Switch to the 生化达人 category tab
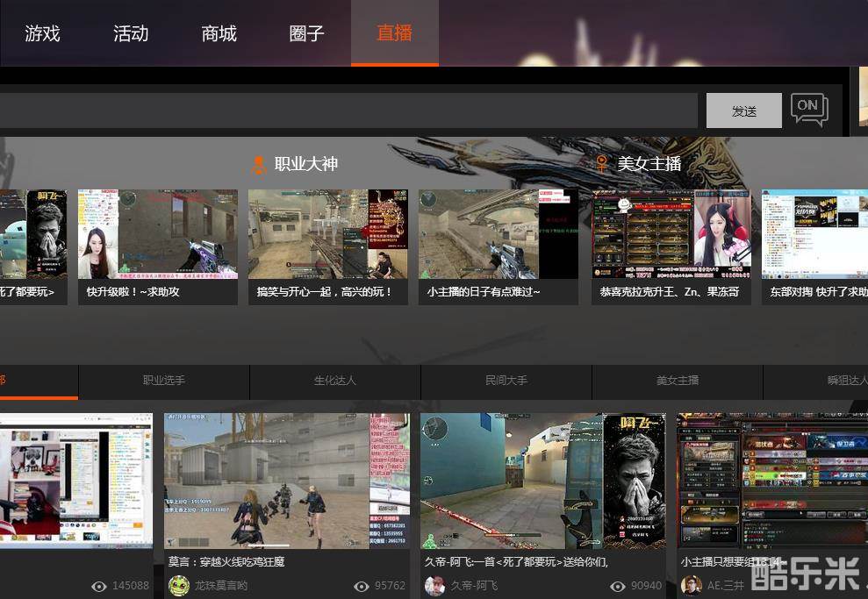The height and width of the screenshot is (599, 868). click(335, 381)
